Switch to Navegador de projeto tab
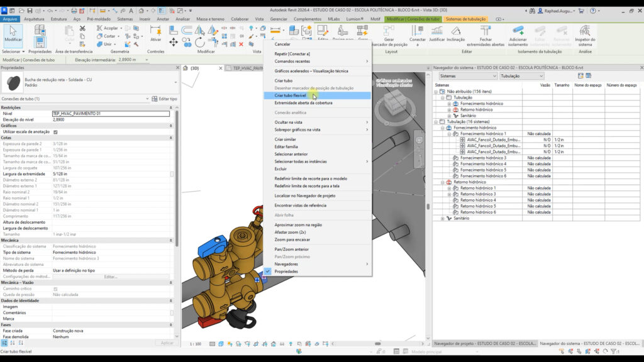Screen dimensions: 644x362 point(485,343)
